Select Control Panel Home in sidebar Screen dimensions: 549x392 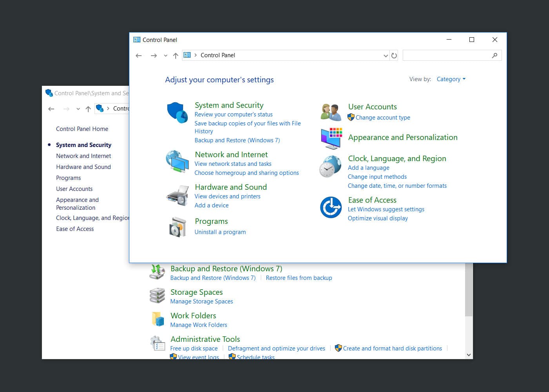82,129
